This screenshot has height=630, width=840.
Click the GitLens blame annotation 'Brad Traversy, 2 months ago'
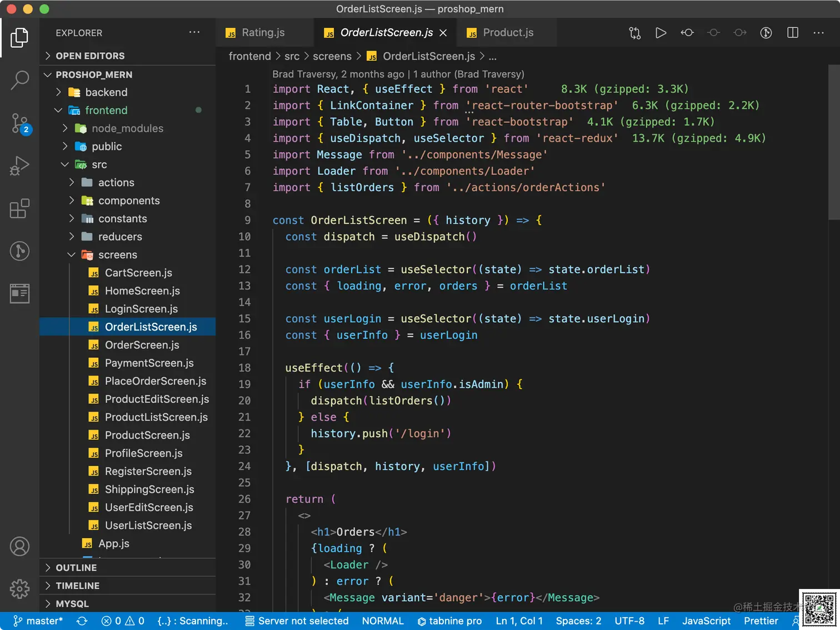coord(338,74)
